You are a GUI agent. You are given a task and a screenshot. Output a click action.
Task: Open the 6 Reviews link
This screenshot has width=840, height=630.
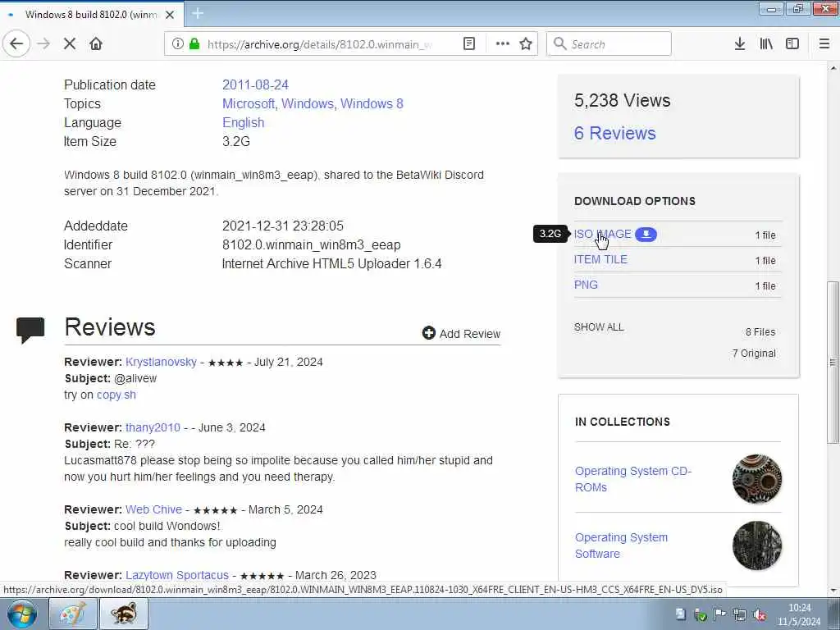615,133
